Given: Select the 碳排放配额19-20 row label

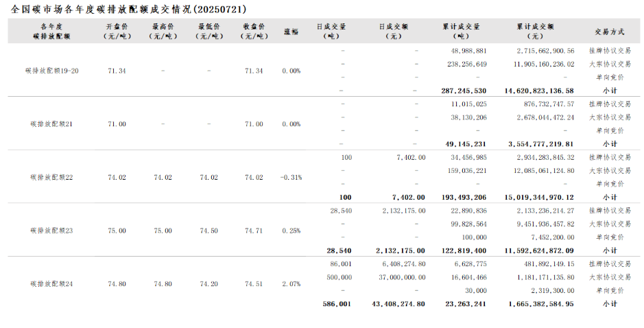Looking at the screenshot, I should click(x=51, y=71).
